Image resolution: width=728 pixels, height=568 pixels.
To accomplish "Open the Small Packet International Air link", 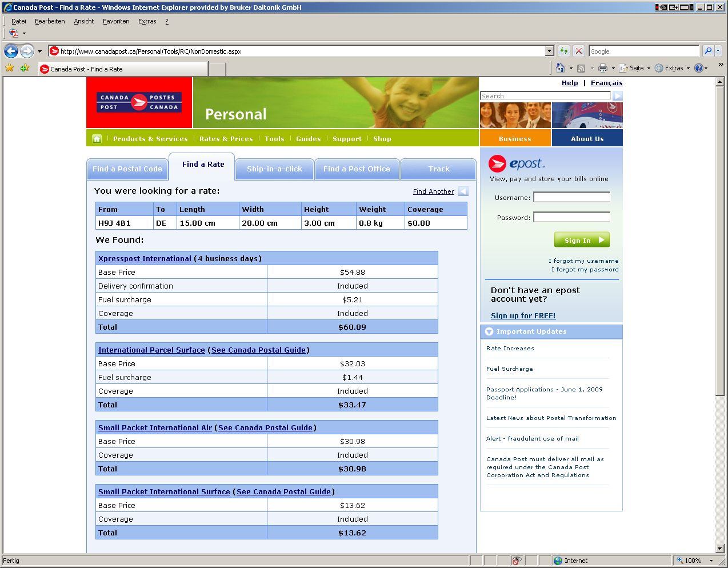I will (155, 427).
